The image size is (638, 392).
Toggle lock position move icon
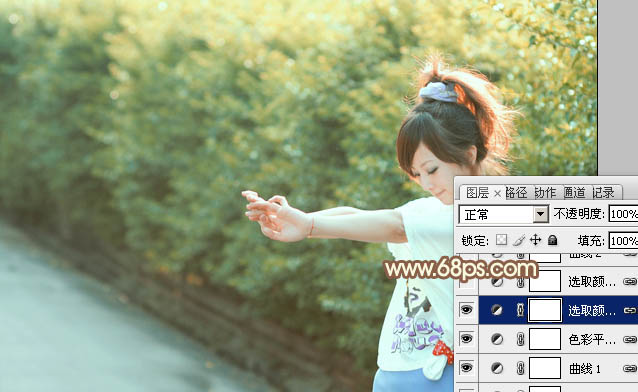535,240
